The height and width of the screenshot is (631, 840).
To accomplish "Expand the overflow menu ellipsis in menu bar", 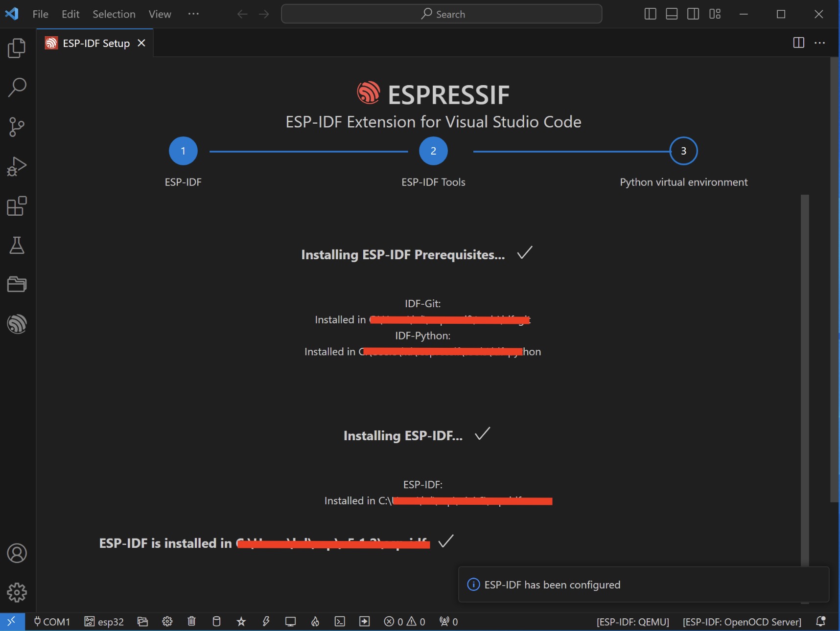I will point(193,14).
